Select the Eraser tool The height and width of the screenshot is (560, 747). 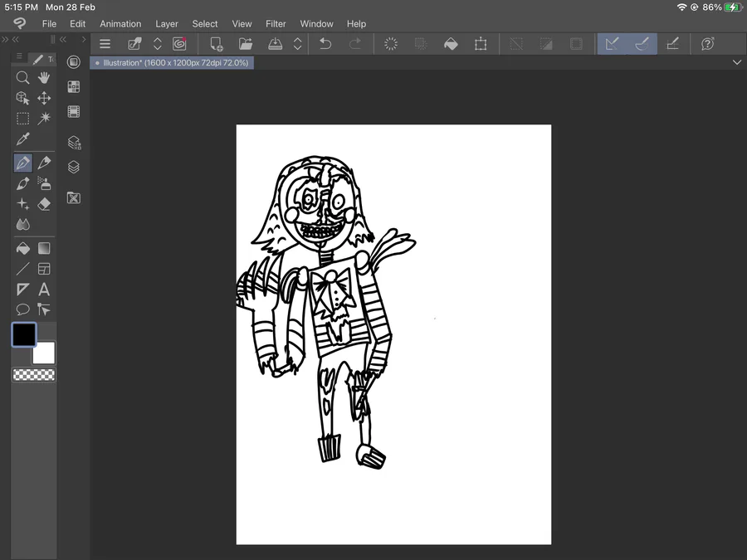pos(44,204)
